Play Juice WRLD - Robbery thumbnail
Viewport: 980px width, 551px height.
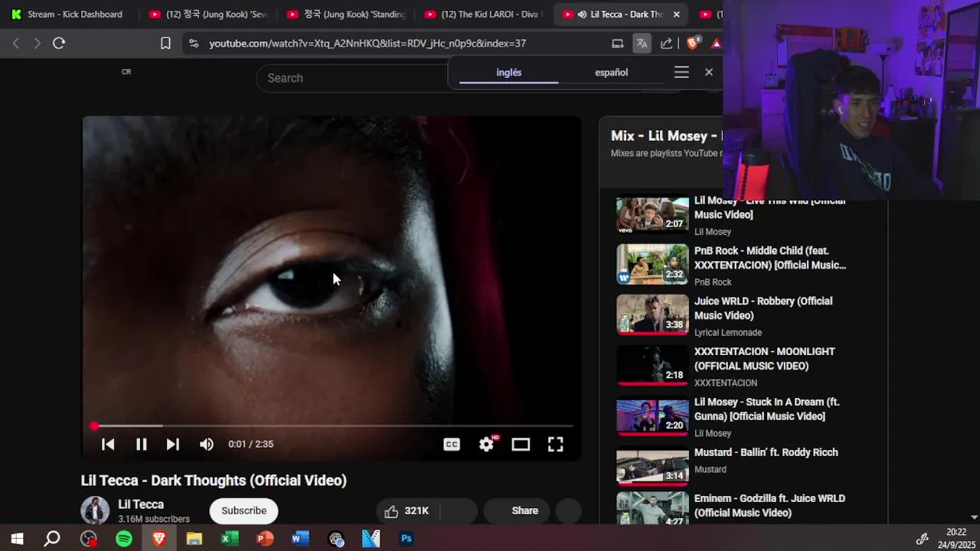(652, 315)
